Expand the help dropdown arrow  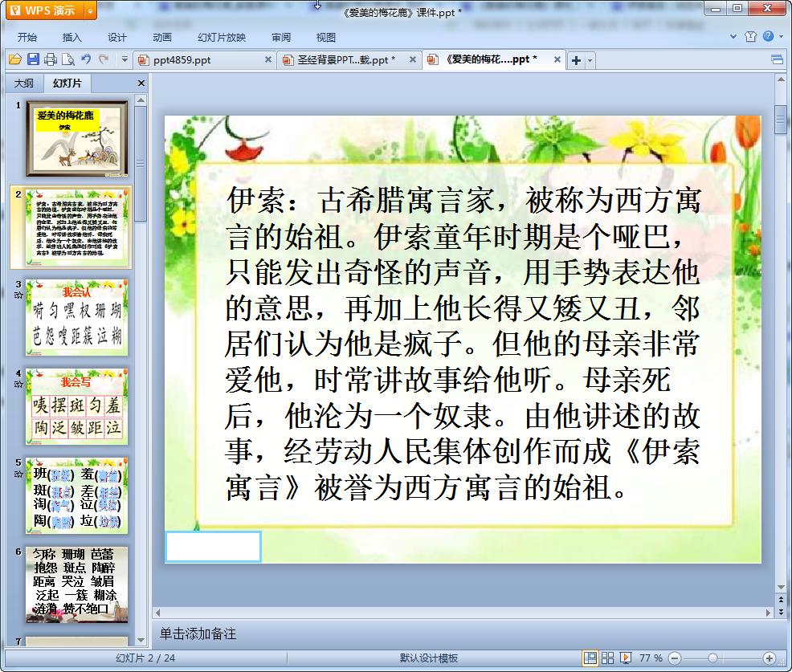click(782, 36)
